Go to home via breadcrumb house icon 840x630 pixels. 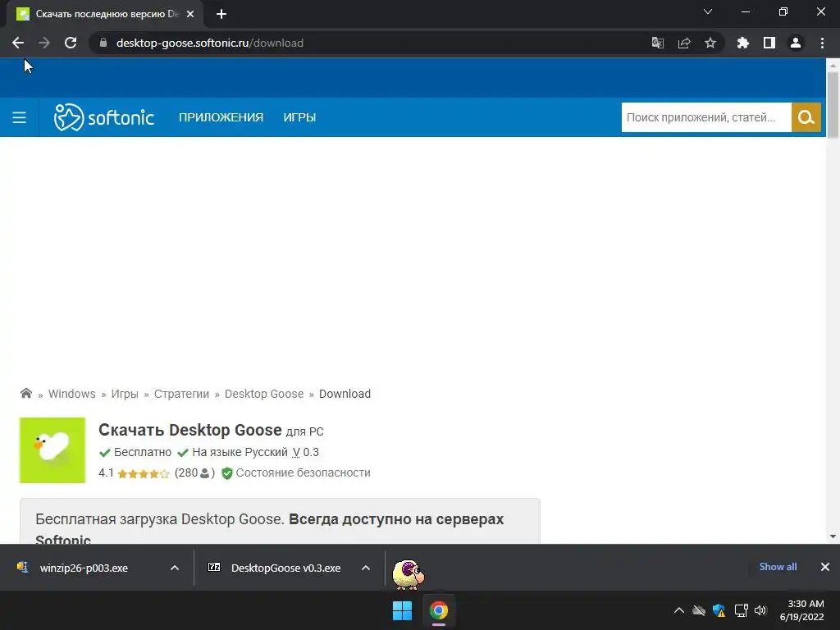coord(26,393)
